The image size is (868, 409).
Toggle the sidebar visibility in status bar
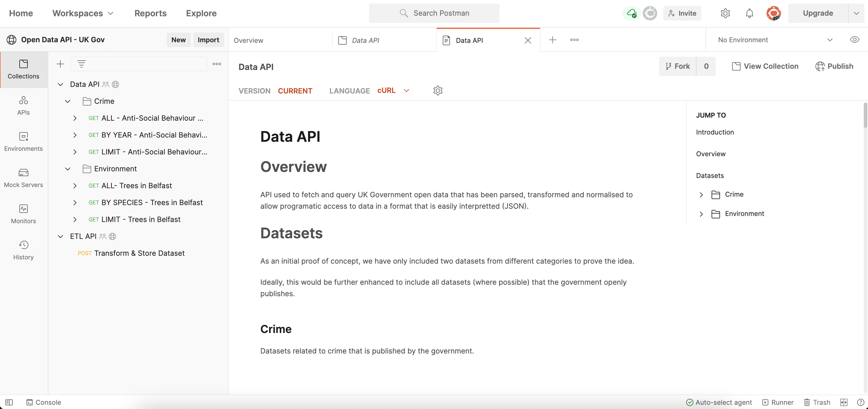pyautogui.click(x=9, y=402)
